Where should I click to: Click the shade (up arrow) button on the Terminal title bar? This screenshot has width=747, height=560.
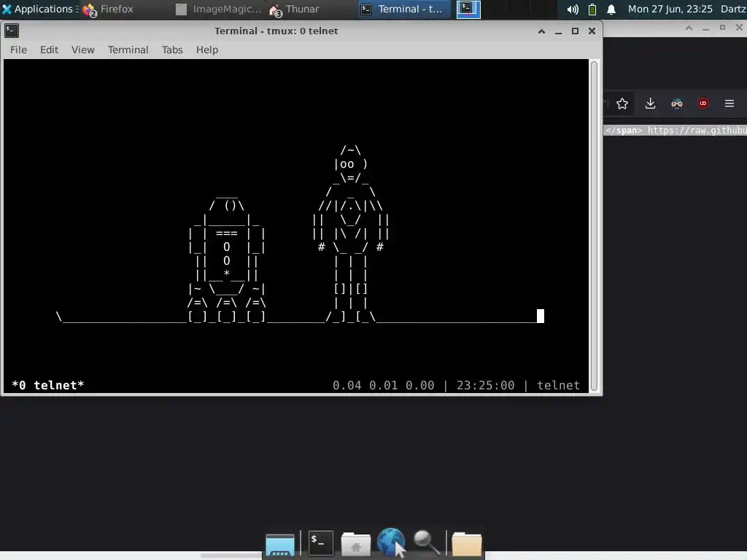pyautogui.click(x=541, y=31)
